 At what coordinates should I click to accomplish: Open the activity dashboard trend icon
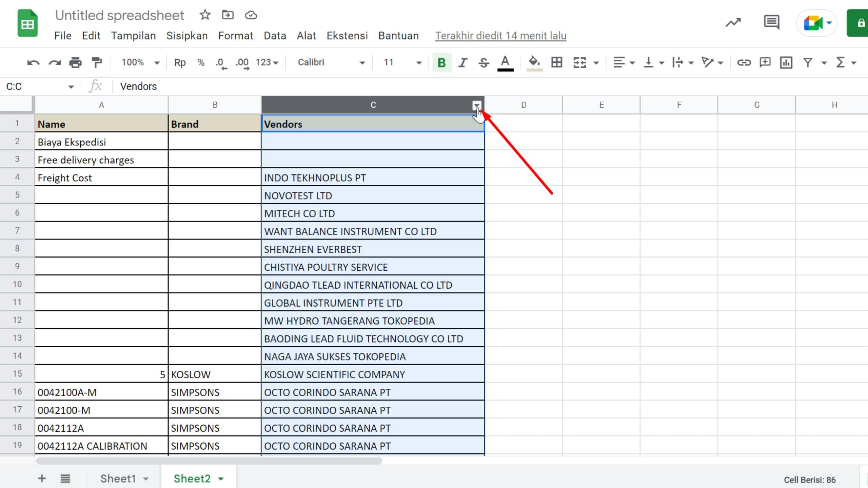click(733, 23)
